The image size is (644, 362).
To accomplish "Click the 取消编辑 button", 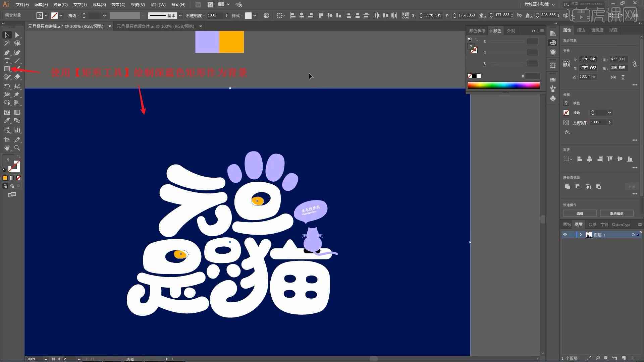I will click(617, 214).
